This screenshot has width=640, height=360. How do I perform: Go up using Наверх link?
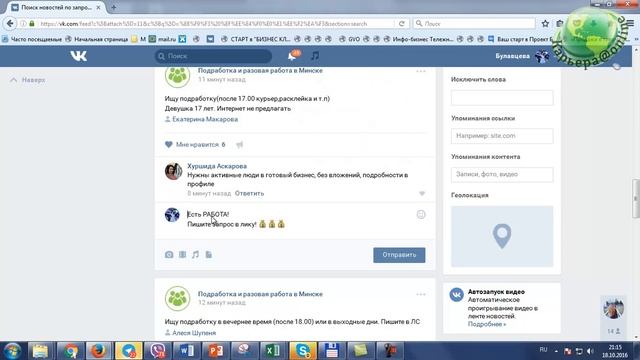[28, 80]
